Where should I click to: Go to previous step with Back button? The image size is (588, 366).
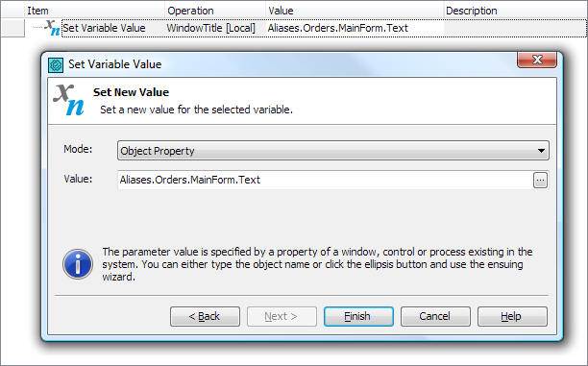205,316
